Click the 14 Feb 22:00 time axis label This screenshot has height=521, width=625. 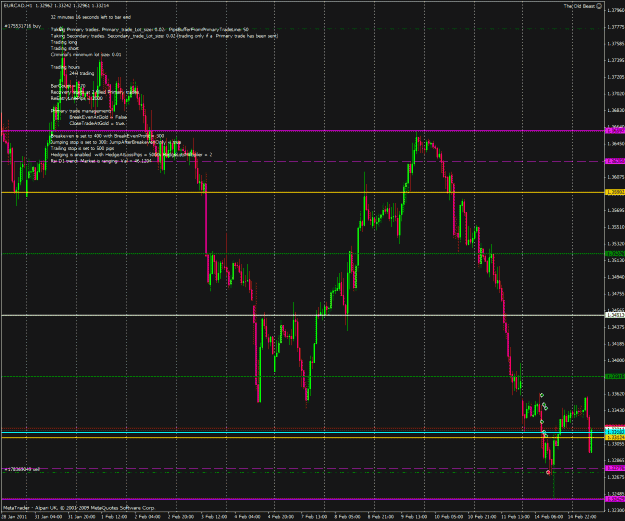click(x=582, y=517)
